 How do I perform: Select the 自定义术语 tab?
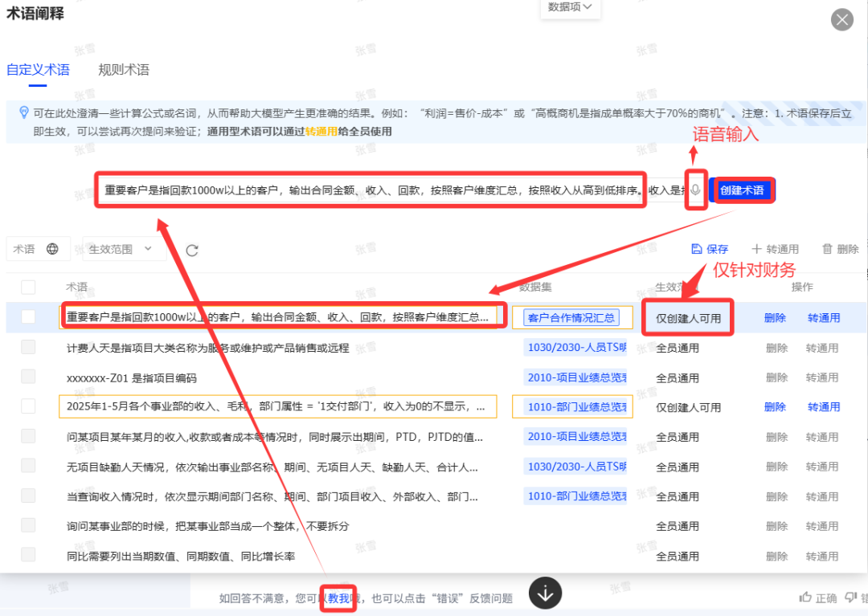38,70
